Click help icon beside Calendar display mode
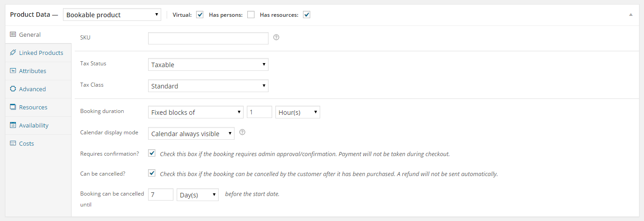Viewport: 644px width, 221px height. coord(242,133)
